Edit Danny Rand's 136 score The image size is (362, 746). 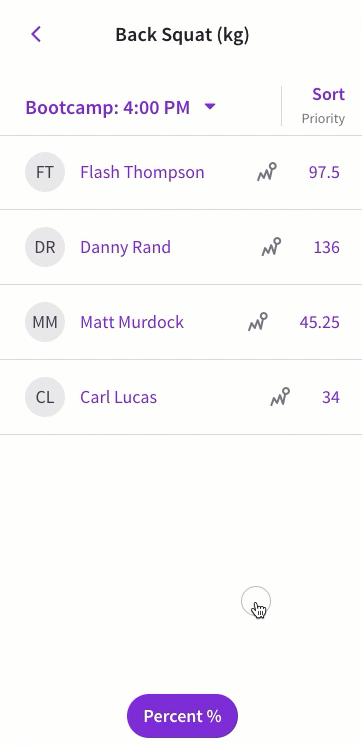click(x=327, y=247)
